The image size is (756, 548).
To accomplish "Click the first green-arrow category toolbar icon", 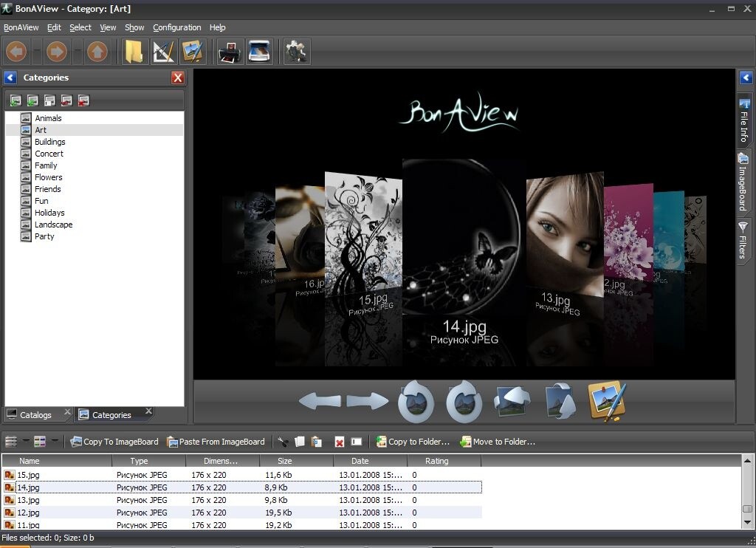I will pyautogui.click(x=16, y=100).
